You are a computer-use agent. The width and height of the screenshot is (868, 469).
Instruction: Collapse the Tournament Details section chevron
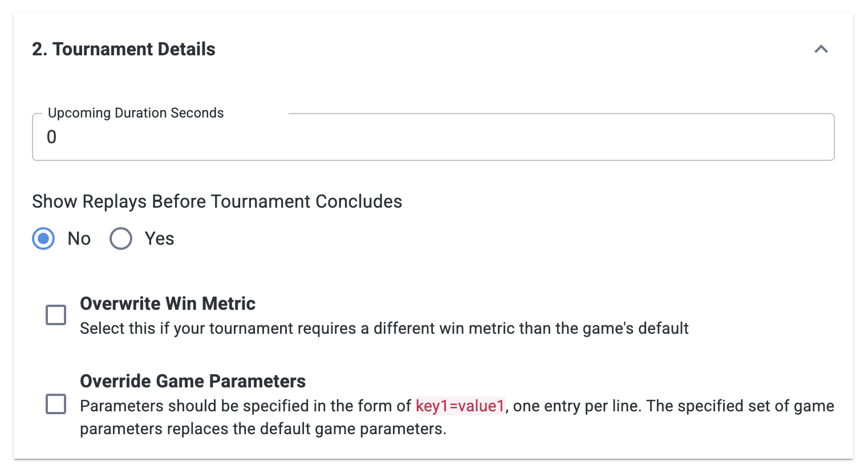click(821, 49)
